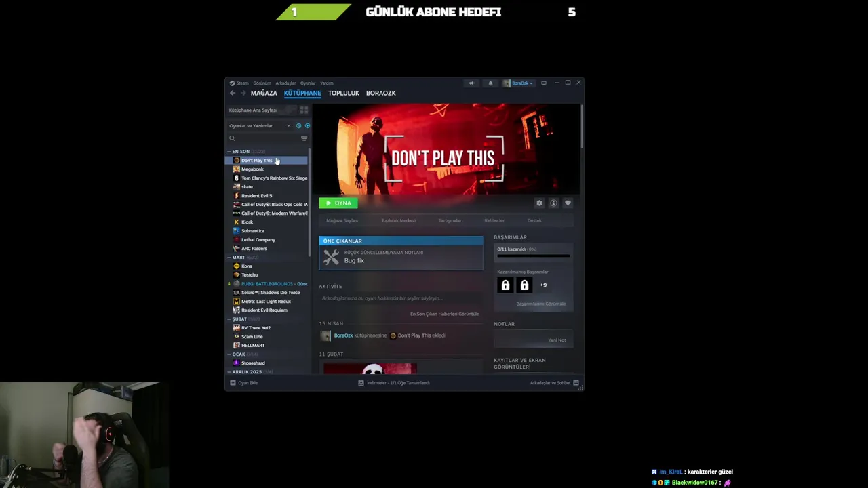868x488 pixels.
Task: Click the Megabonk game icon
Action: click(236, 169)
